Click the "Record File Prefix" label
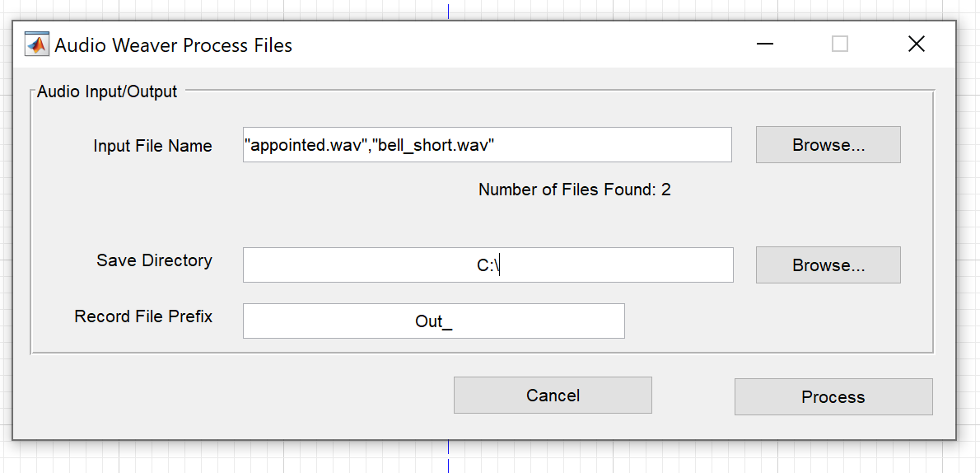Viewport: 980px width, 473px height. click(x=143, y=316)
